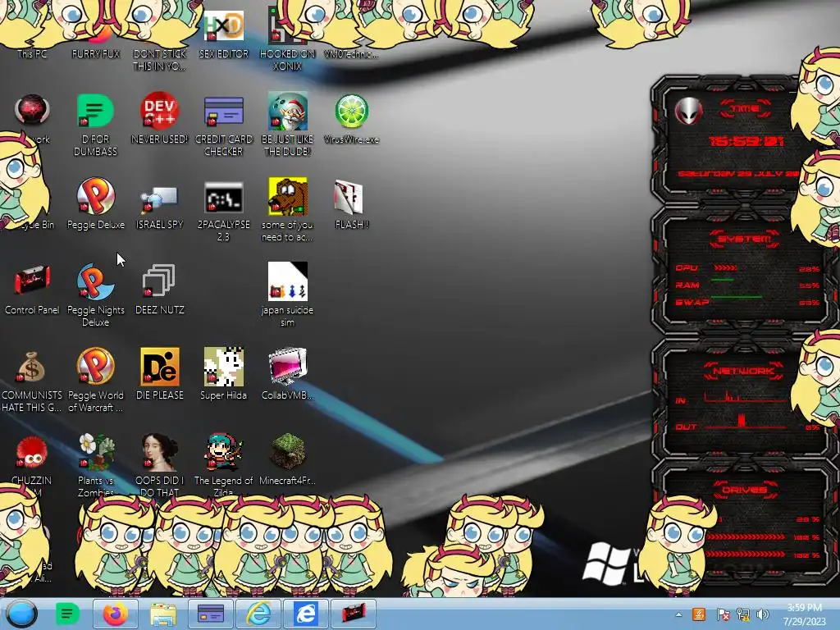Click the Java update tray icon
Screen dimensions: 840x630
[x=699, y=614]
